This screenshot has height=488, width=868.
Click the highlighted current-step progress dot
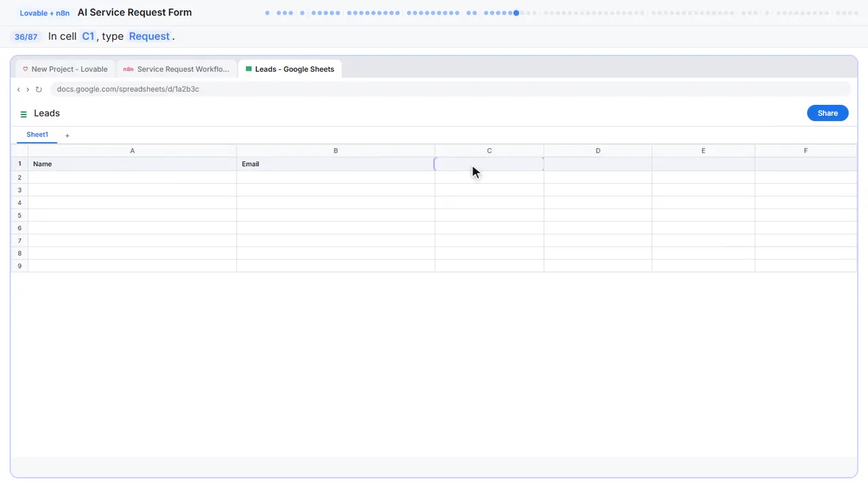517,12
